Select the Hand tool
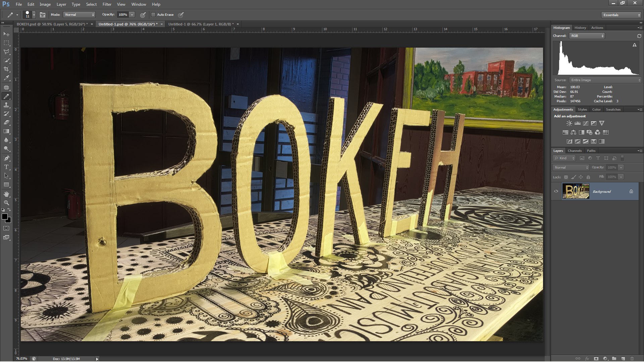 coord(6,194)
